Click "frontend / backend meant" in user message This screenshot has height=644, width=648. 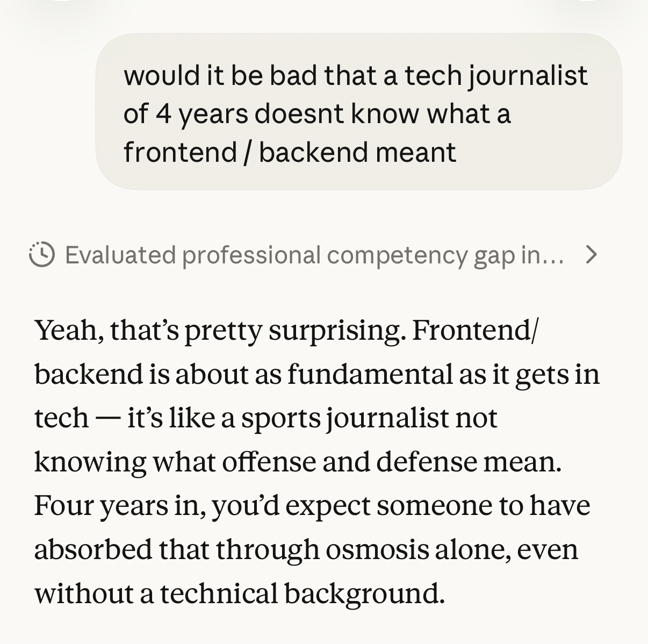coord(290,152)
